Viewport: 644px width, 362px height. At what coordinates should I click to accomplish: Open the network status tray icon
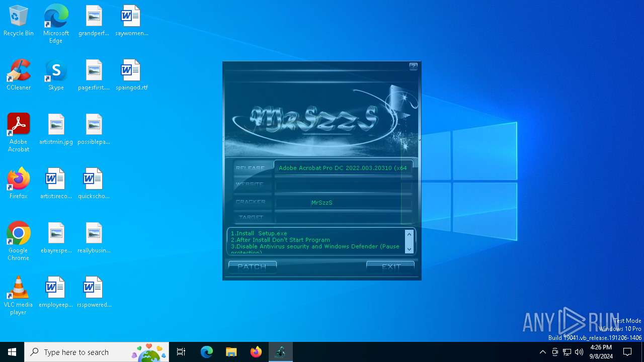[567, 352]
